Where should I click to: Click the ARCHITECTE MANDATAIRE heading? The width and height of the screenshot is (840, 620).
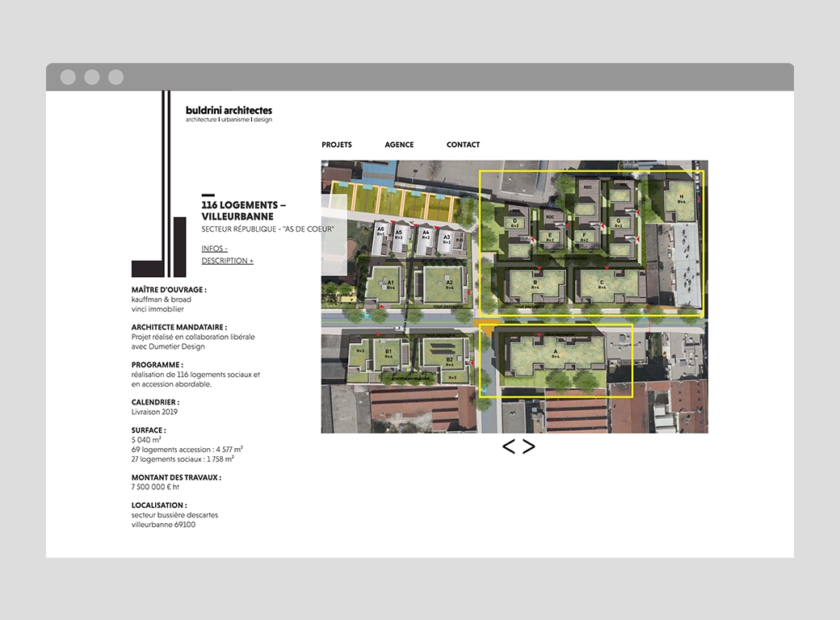point(179,327)
